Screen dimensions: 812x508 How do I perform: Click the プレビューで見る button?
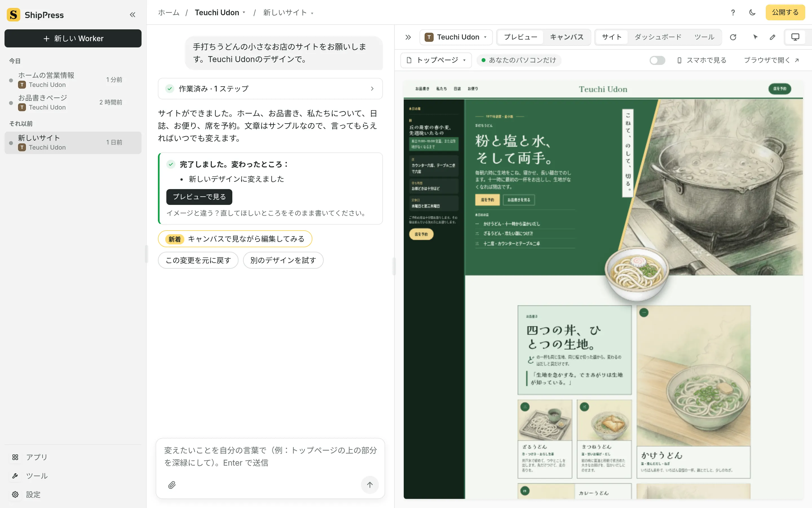coord(199,197)
